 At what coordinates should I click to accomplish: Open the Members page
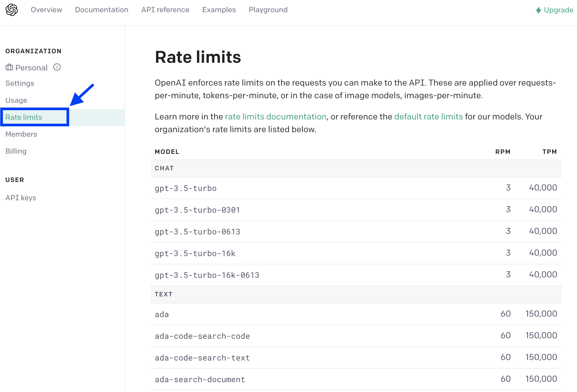(21, 134)
